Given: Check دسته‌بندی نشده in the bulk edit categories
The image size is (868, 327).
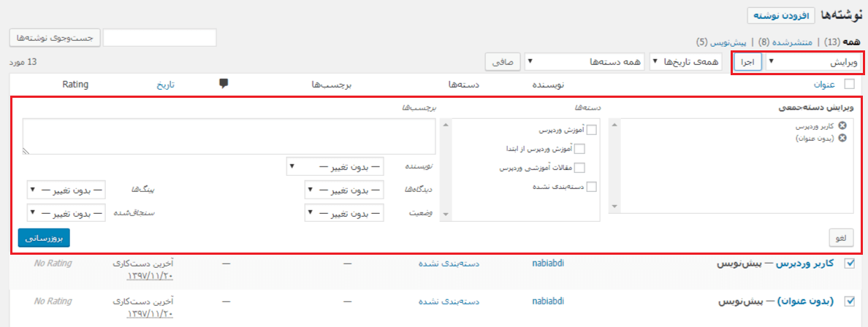Looking at the screenshot, I should pos(592,187).
